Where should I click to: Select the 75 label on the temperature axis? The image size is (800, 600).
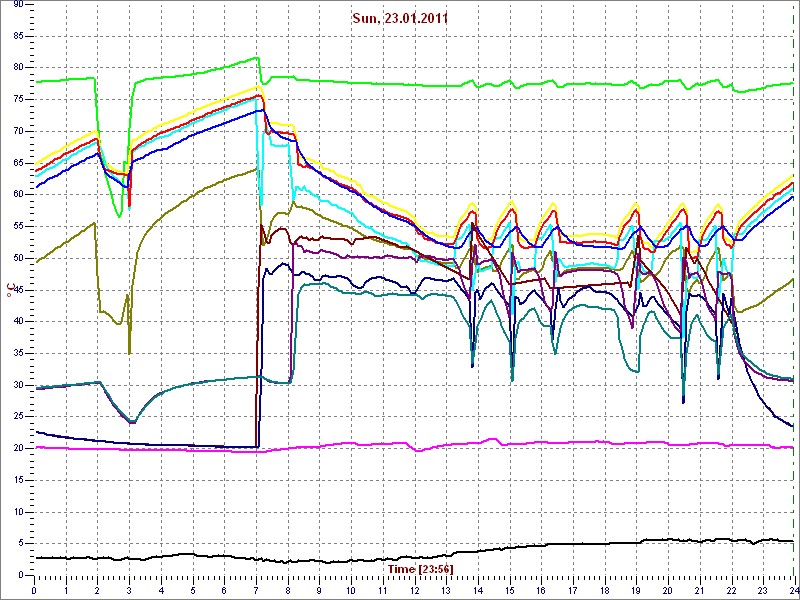click(x=18, y=99)
